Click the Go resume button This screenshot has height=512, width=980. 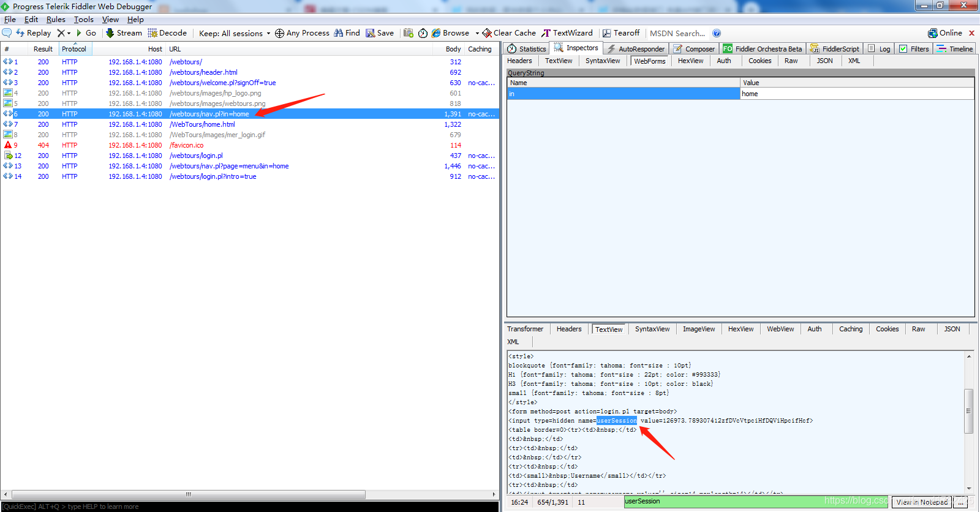[x=86, y=33]
